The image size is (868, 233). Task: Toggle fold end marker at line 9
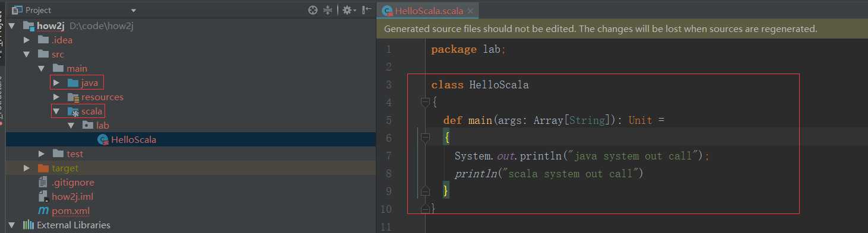(425, 191)
